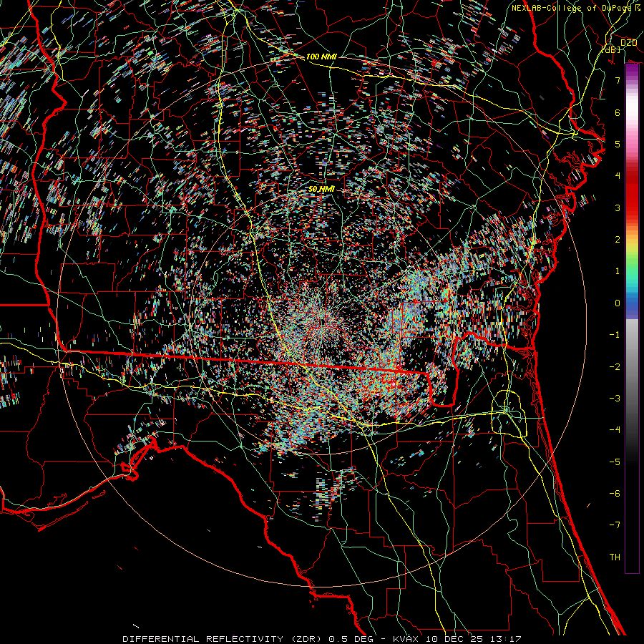Click the -7 value on color scale
Image resolution: width=644 pixels, height=644 pixels.
[615, 525]
